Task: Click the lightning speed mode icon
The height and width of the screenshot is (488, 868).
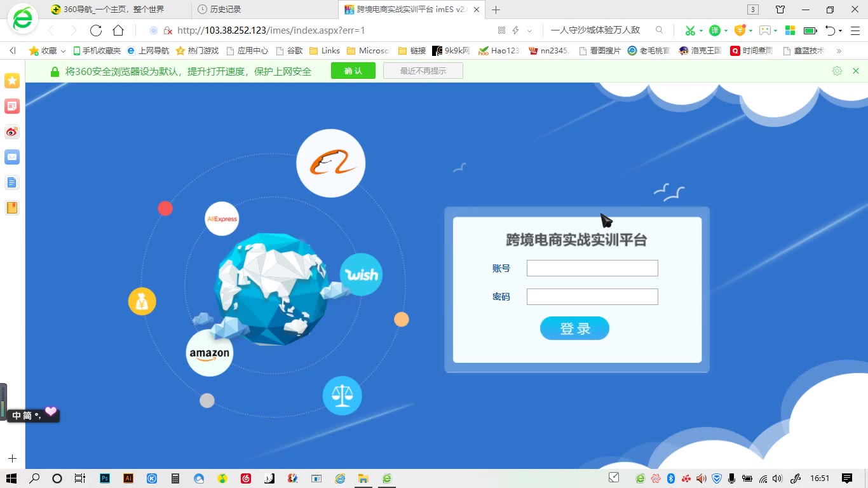Action: 516,30
